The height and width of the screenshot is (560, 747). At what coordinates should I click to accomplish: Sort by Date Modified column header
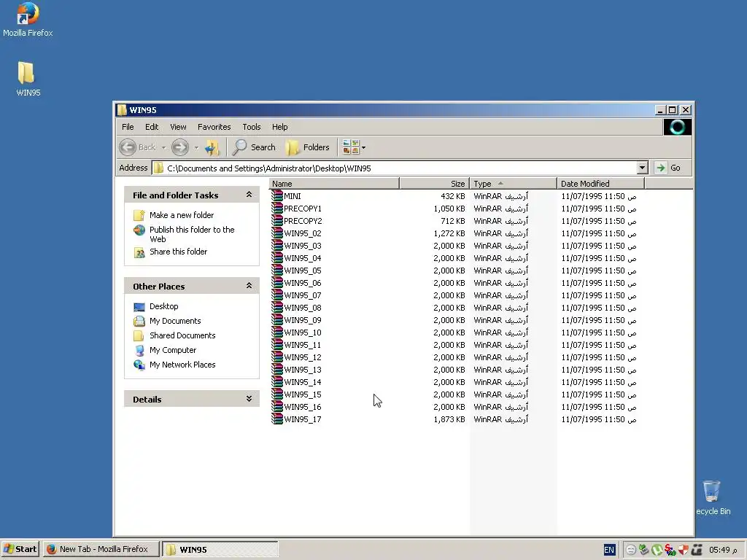tap(600, 184)
